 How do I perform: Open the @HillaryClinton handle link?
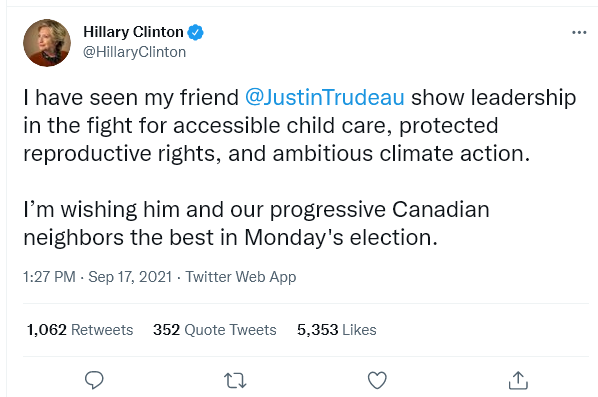point(134,52)
